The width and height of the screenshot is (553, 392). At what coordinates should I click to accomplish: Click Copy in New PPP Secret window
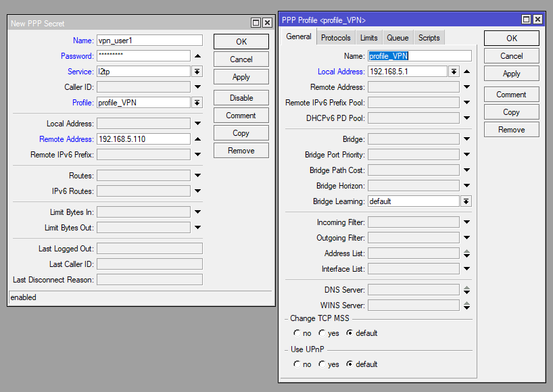pos(241,133)
